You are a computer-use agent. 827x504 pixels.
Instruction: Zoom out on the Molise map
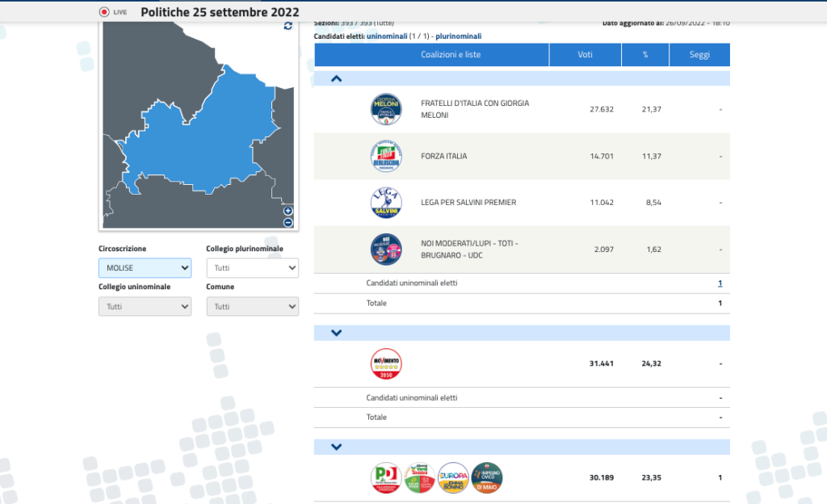[x=288, y=222]
